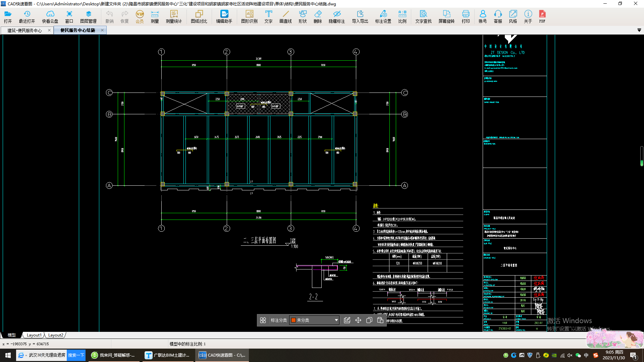Image resolution: width=644 pixels, height=362 pixels.
Task: Open 图层管理 layer manager
Action: click(x=88, y=16)
